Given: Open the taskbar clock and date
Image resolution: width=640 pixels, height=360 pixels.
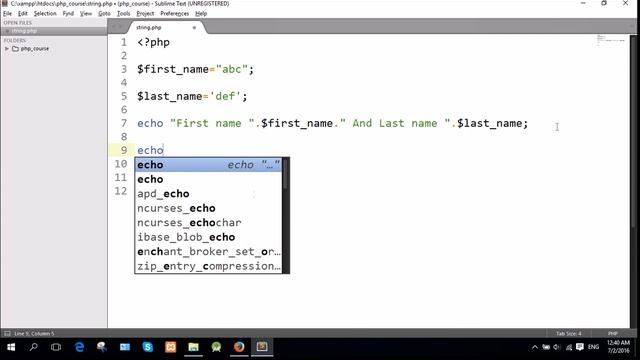Looking at the screenshot, I should tap(618, 347).
